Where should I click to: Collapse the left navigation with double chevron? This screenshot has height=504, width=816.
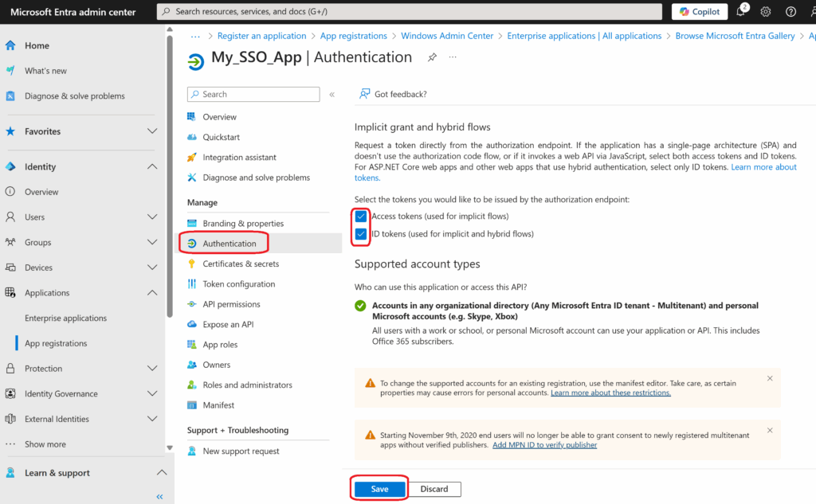(x=159, y=497)
